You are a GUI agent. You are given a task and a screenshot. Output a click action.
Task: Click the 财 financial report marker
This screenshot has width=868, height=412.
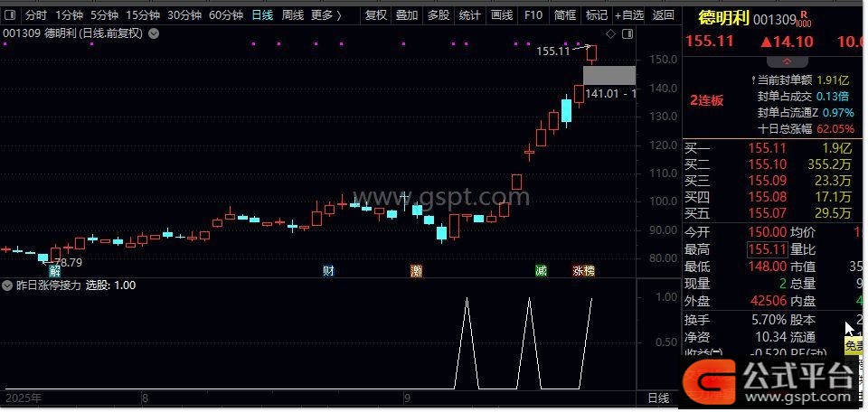point(328,270)
